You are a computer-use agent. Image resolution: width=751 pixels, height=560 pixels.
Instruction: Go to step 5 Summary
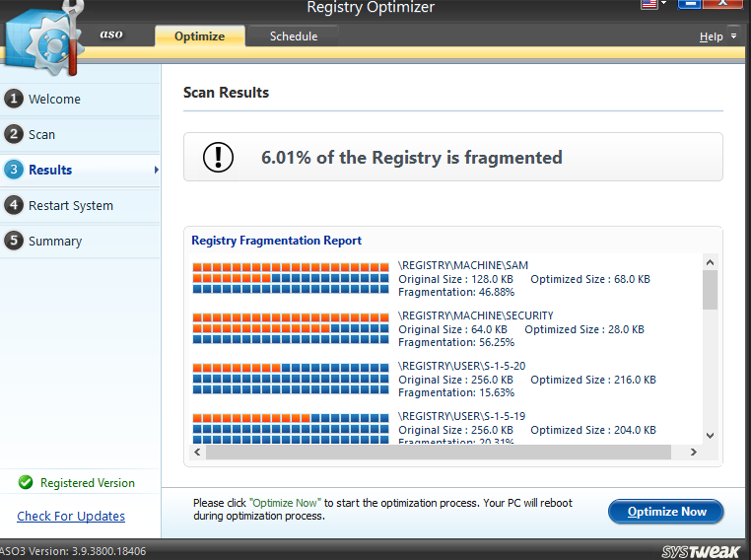pyautogui.click(x=80, y=241)
